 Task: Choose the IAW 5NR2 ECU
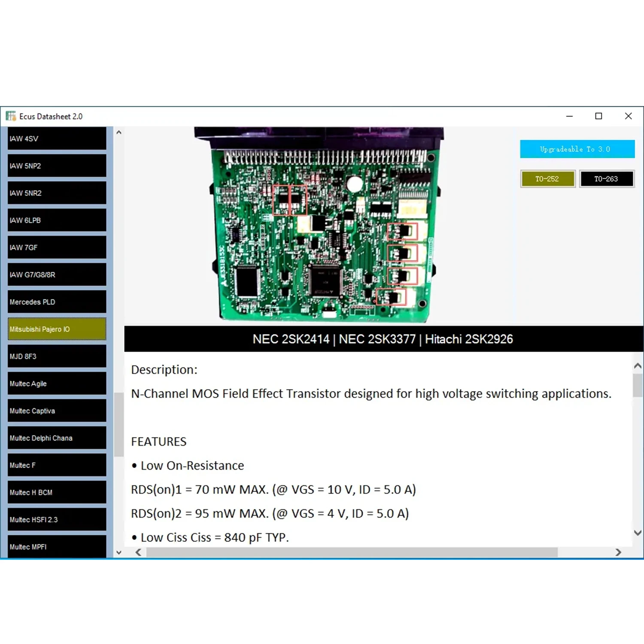(57, 193)
